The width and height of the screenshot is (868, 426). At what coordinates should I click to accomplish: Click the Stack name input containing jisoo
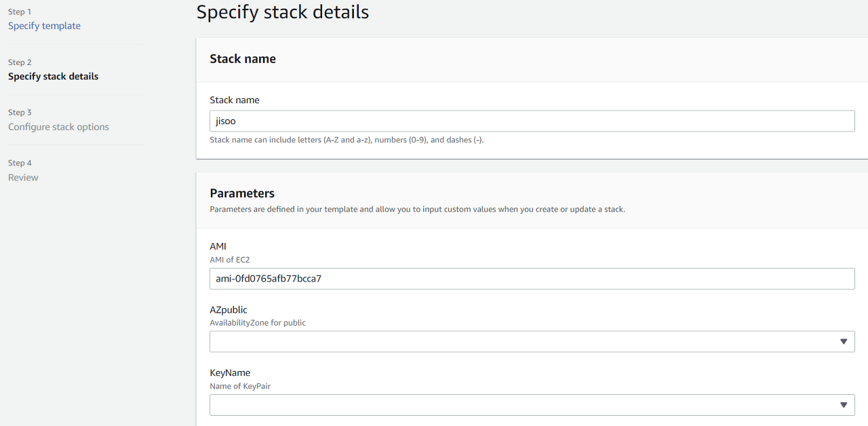pos(532,121)
